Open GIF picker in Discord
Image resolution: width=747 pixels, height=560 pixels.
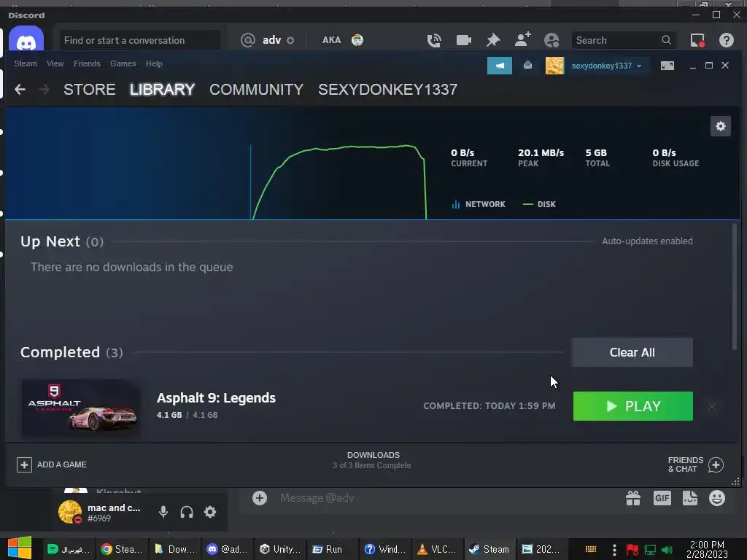coord(662,498)
